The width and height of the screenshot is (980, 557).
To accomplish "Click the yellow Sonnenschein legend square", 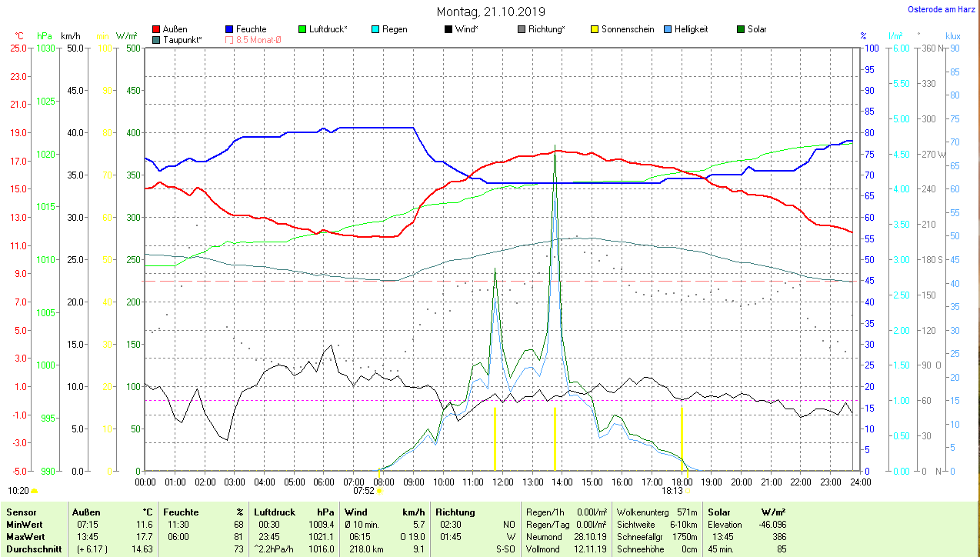I will [595, 29].
